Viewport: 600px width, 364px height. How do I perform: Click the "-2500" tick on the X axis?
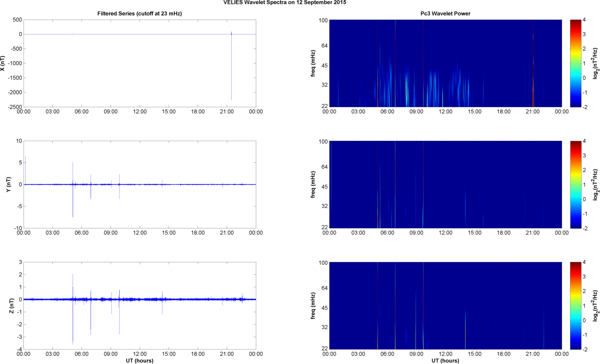click(15, 107)
